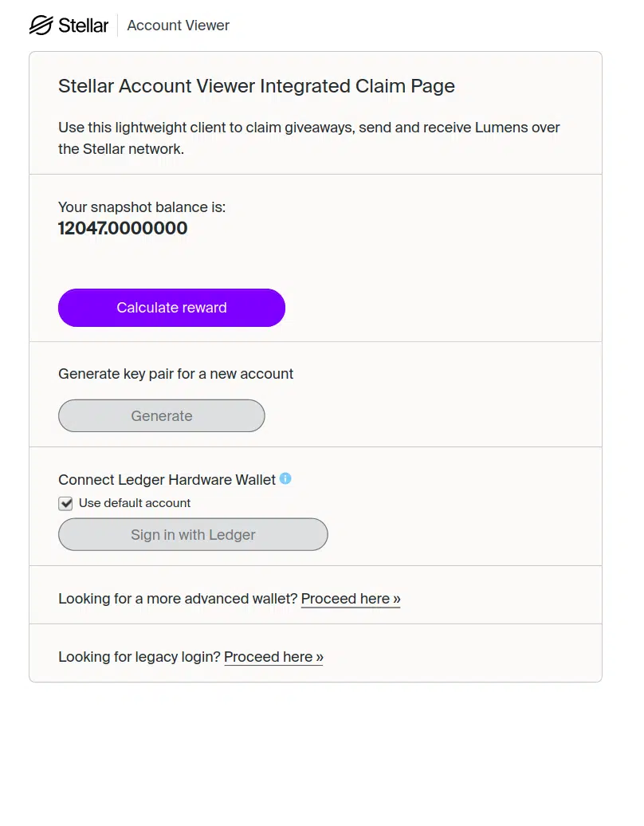The height and width of the screenshot is (826, 644).
Task: Click the Stellar wordmark in the header
Action: 84,25
